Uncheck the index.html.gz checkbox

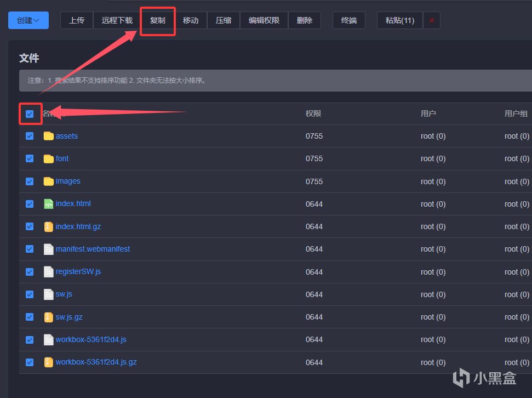point(30,226)
